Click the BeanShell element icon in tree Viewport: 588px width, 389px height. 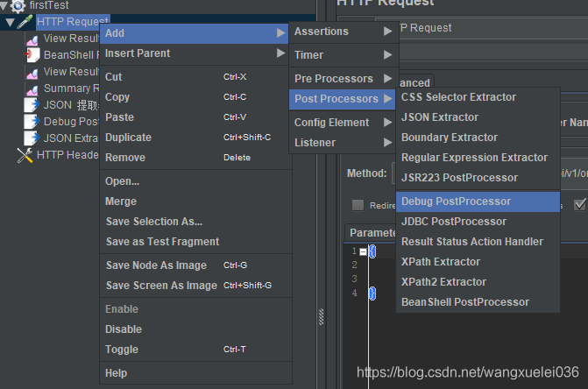click(32, 55)
